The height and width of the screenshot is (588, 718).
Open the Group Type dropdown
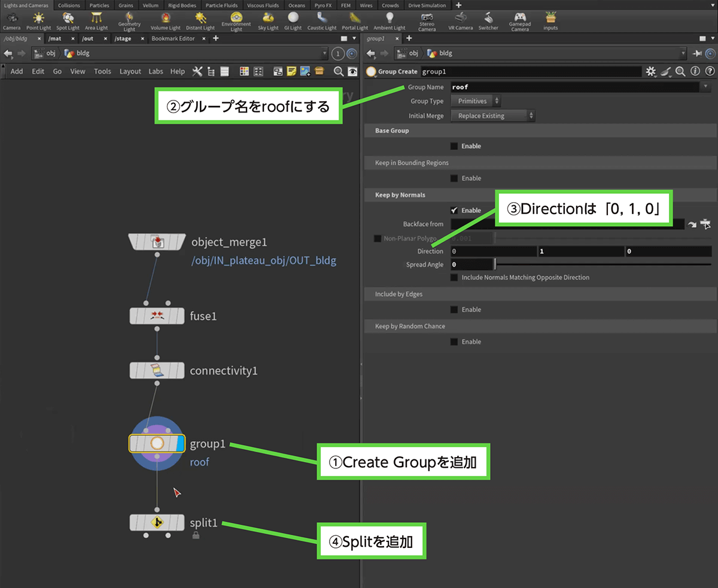click(475, 101)
